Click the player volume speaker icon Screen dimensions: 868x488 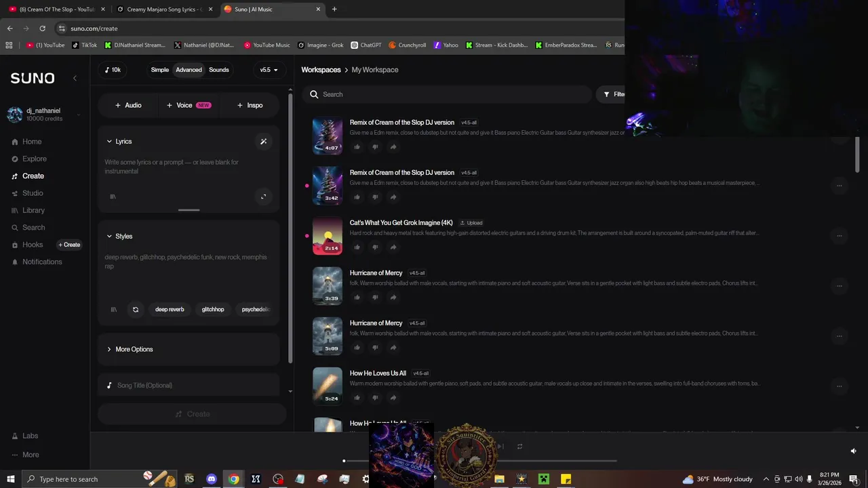[854, 451]
